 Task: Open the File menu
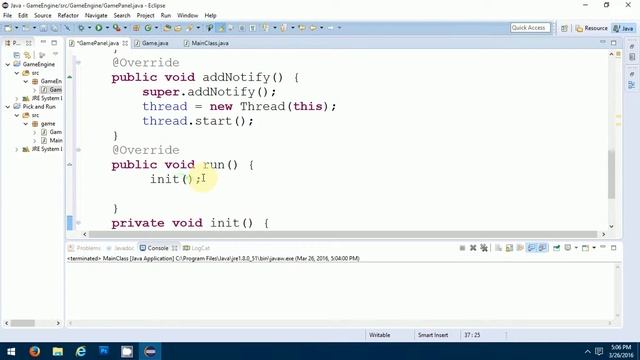[x=7, y=16]
